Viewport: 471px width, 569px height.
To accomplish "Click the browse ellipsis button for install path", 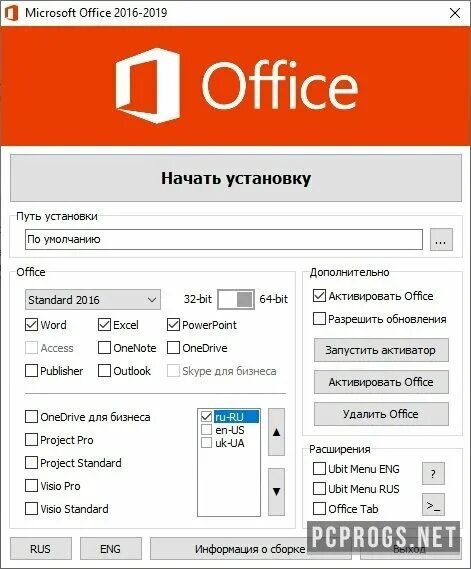I will click(x=441, y=240).
